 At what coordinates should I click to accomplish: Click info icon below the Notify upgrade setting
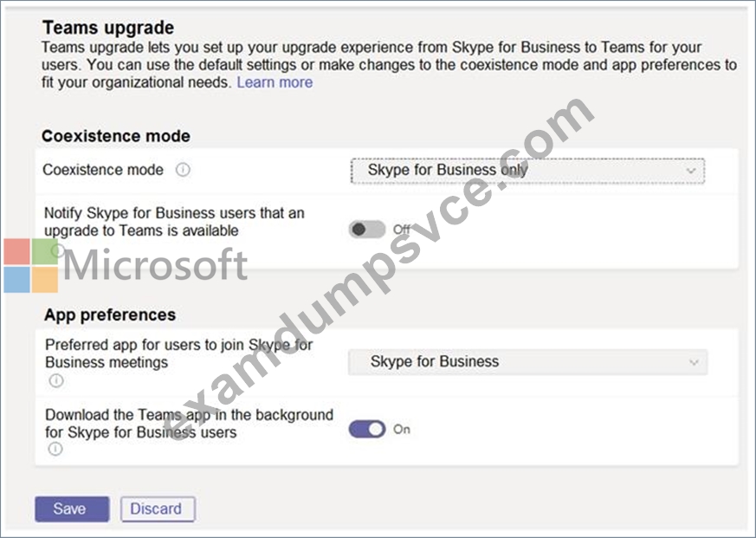57,250
